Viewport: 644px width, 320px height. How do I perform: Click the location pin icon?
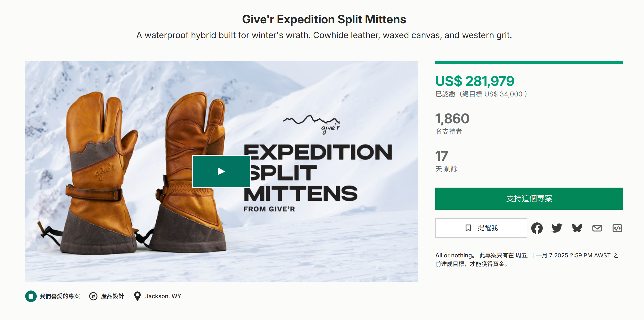[x=137, y=296]
